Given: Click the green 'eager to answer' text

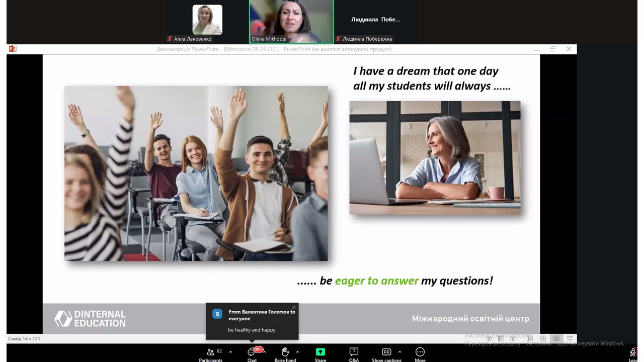Looking at the screenshot, I should pyautogui.click(x=377, y=281).
